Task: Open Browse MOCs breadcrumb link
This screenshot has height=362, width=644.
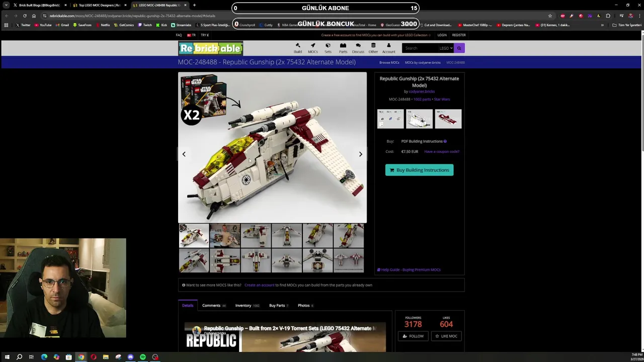Action: coord(389,62)
